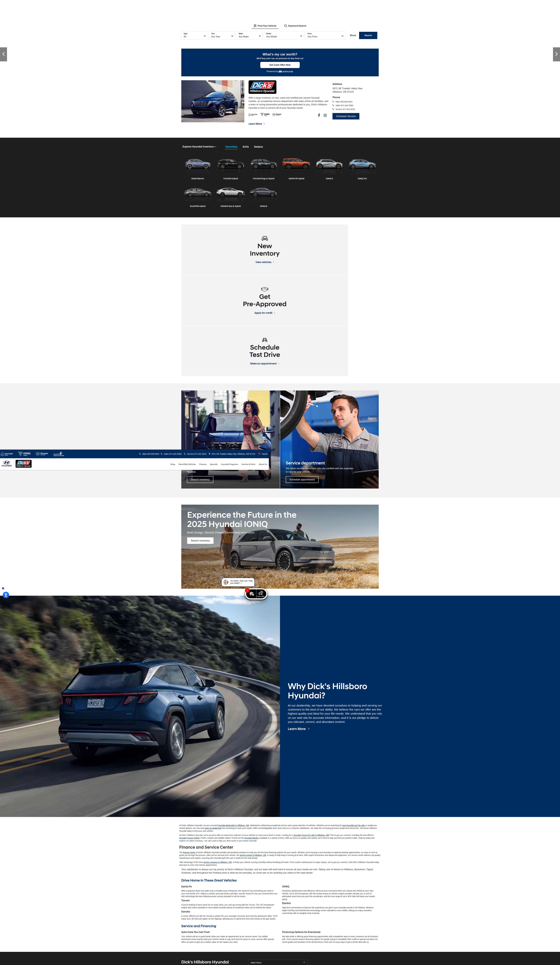Open the Shop menu in the header
560x965 pixels.
click(x=173, y=464)
